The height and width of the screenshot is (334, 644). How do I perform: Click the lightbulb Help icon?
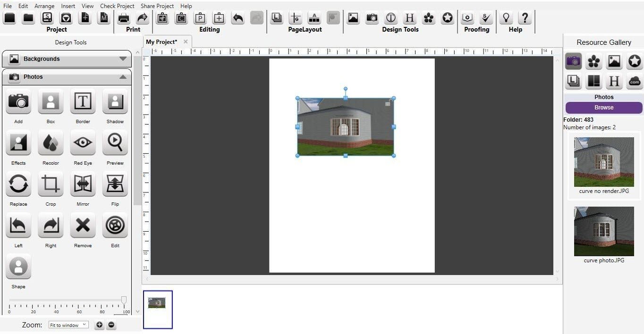(506, 18)
